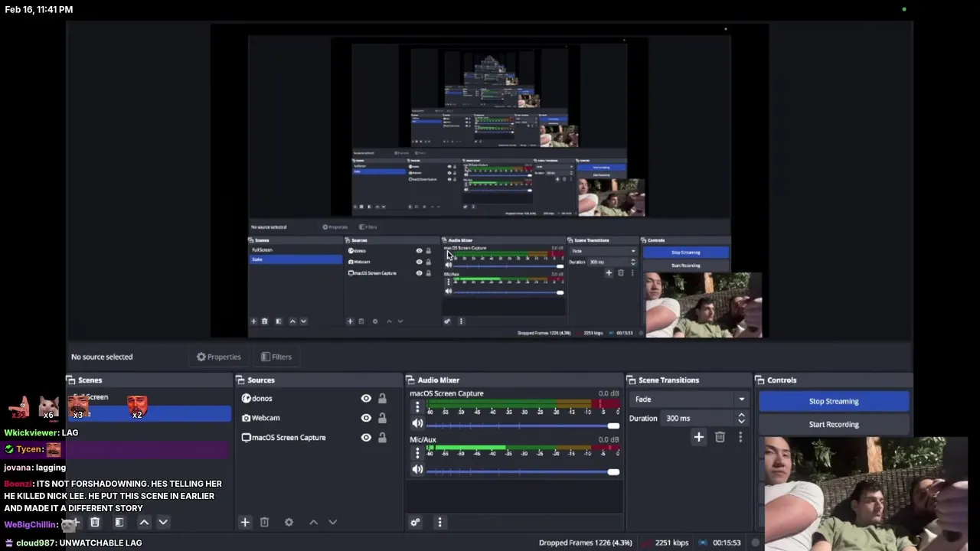Click the Feb 16 clock in top bar
Screen dimensions: 980x551
pyautogui.click(x=39, y=9)
